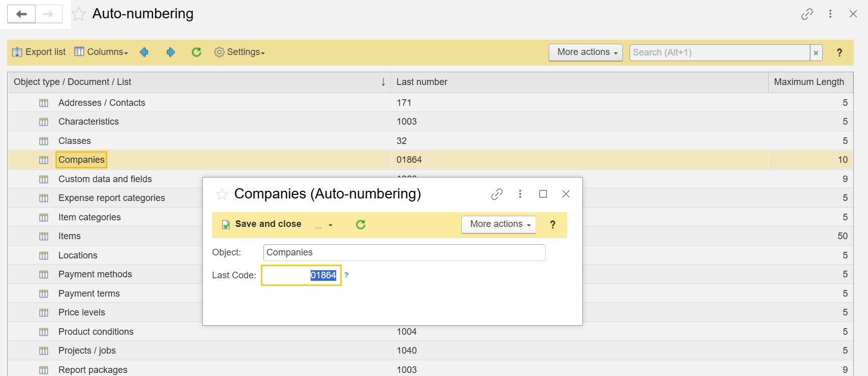This screenshot has height=376, width=868.
Task: Sort by Object type column header
Action: pyautogui.click(x=198, y=82)
